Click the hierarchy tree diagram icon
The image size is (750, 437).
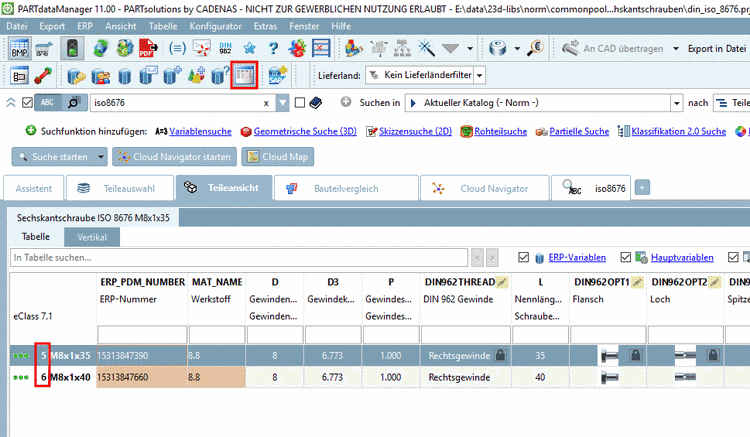point(402,48)
